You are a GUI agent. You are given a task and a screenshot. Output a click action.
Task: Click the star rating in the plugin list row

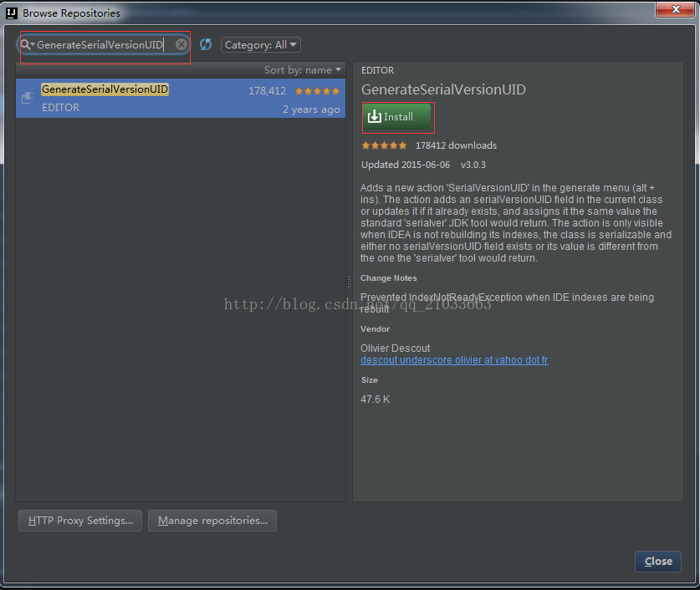318,91
